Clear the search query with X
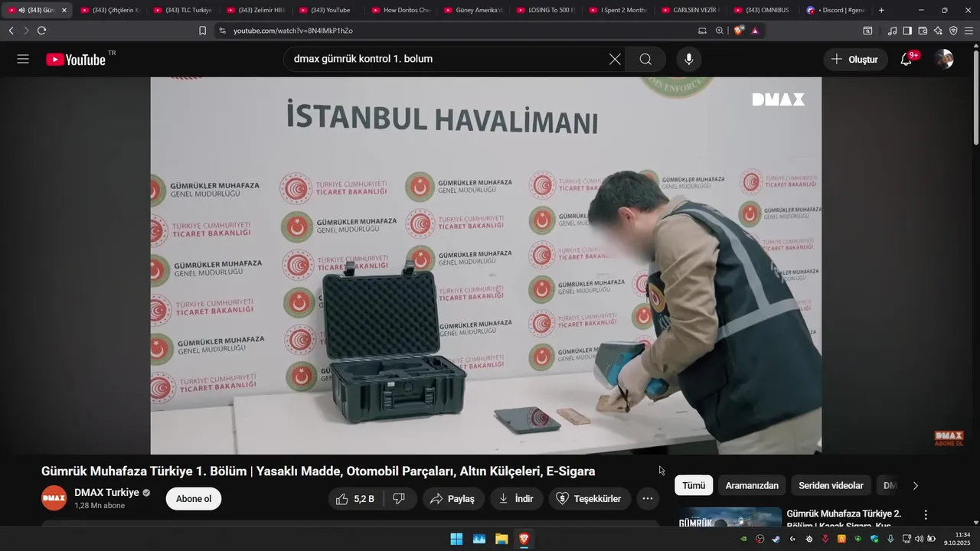This screenshot has height=551, width=980. [615, 59]
